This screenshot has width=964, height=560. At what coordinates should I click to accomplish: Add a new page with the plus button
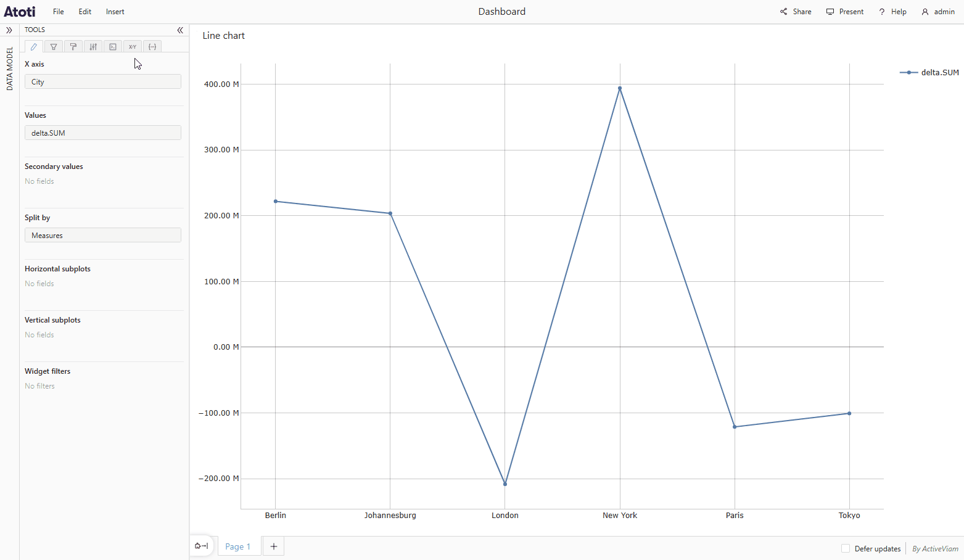coord(273,546)
